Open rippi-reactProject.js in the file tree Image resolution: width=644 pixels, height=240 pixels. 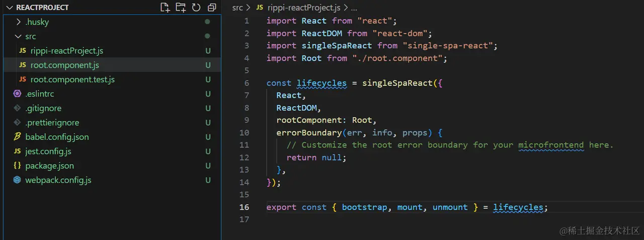pyautogui.click(x=67, y=51)
